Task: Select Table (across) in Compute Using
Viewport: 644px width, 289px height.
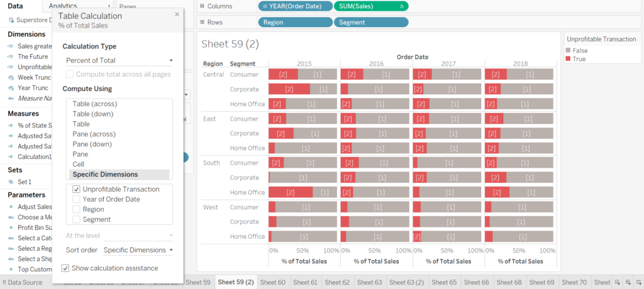Action: [95, 104]
